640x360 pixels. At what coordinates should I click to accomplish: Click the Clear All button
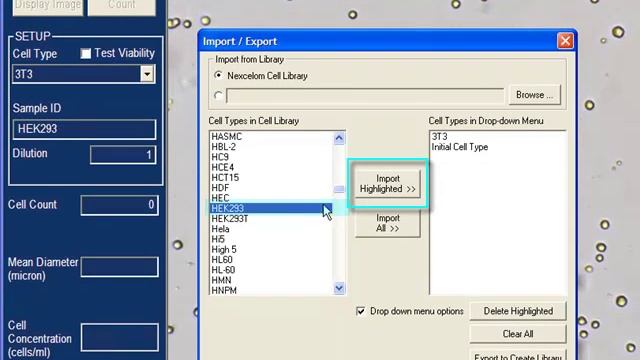[x=518, y=334]
